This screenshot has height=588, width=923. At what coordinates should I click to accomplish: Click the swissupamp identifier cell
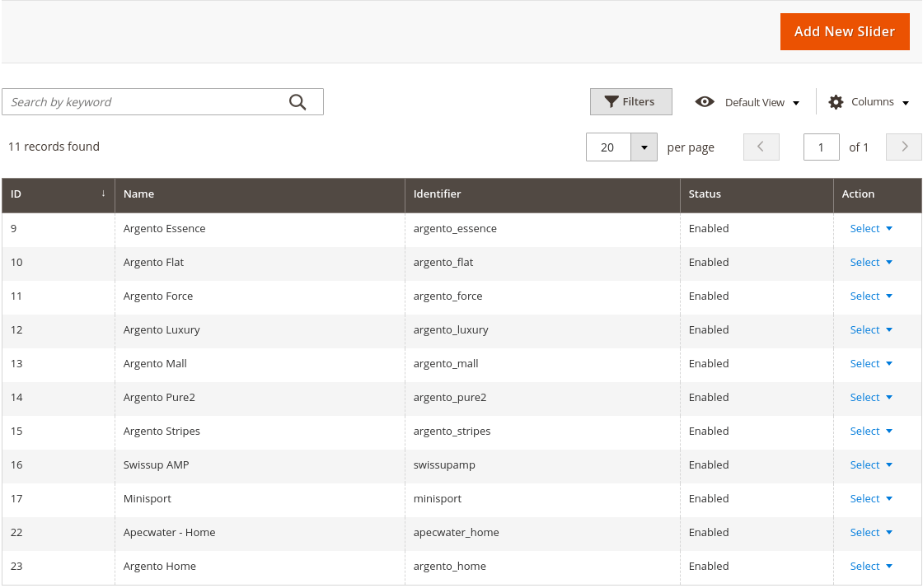543,465
